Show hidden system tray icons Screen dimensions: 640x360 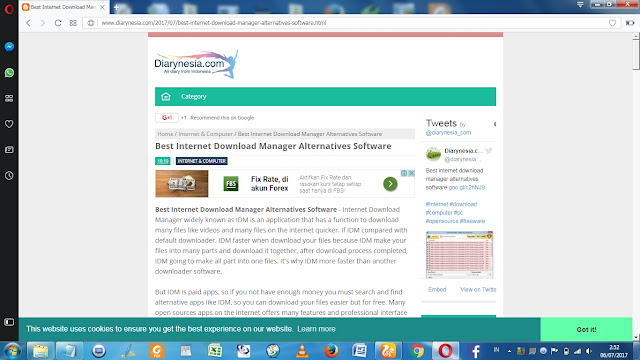(x=509, y=351)
